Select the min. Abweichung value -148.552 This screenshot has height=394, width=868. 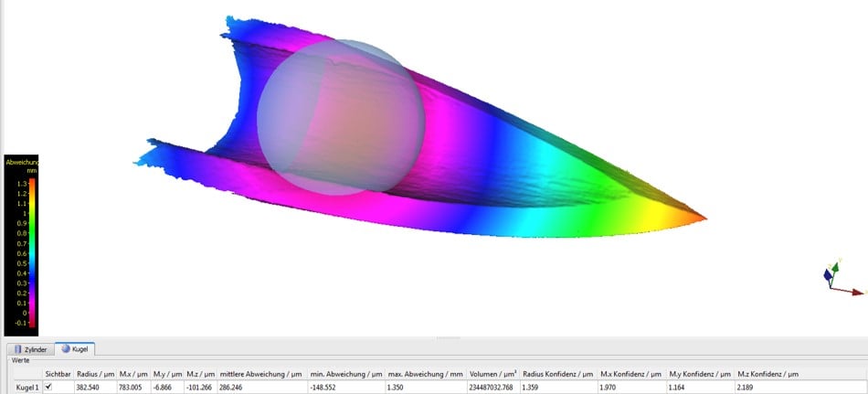(325, 388)
